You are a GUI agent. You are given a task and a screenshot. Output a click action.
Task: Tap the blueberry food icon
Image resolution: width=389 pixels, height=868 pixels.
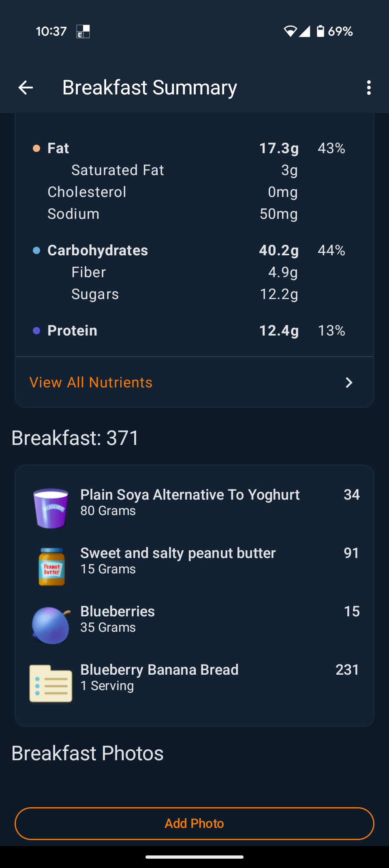tap(51, 625)
